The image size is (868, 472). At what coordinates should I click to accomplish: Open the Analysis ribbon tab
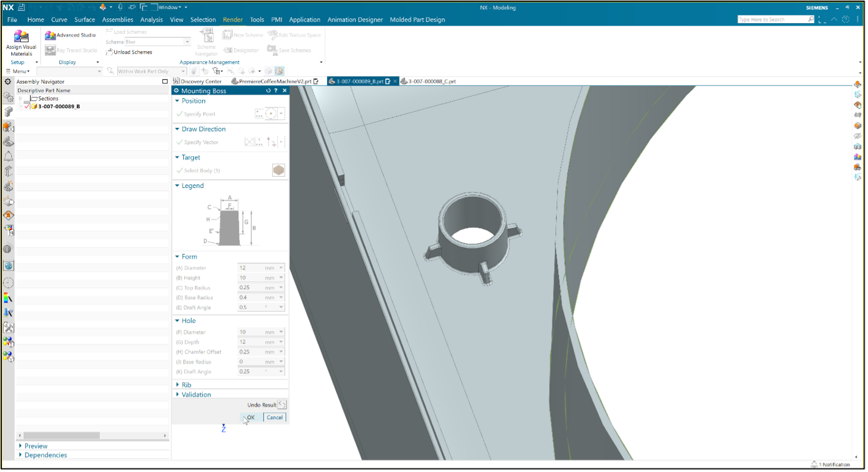[152, 20]
